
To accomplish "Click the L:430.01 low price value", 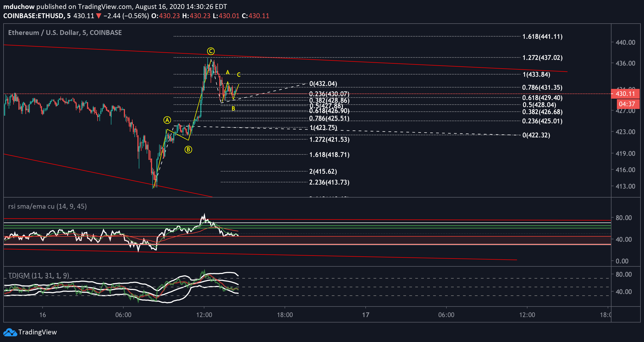I will tap(226, 16).
